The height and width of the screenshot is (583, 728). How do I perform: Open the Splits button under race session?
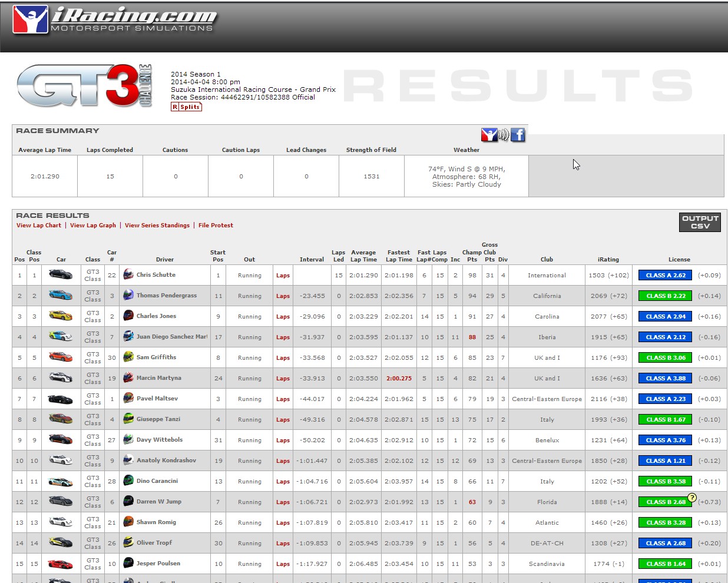pyautogui.click(x=186, y=107)
